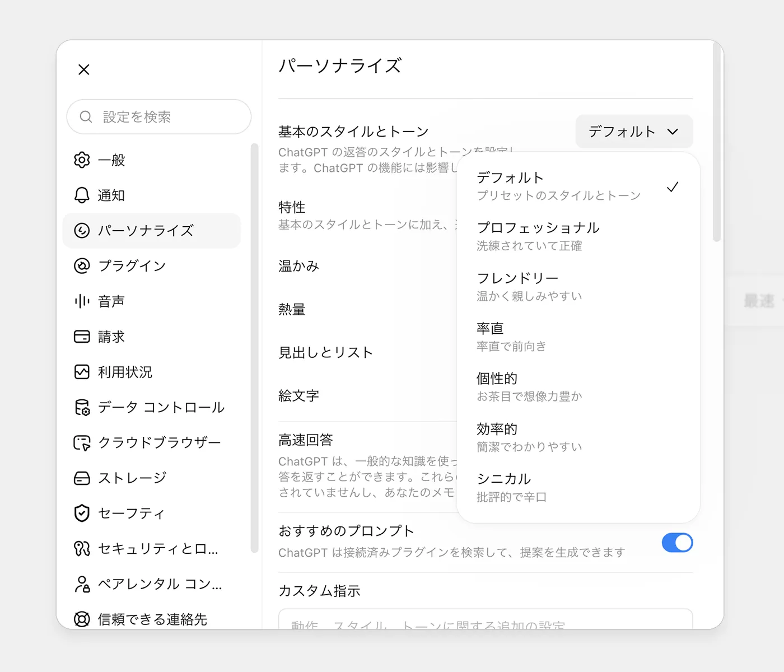Toggle off the おすすめのプロンプト switch
The image size is (784, 672).
[x=677, y=542]
